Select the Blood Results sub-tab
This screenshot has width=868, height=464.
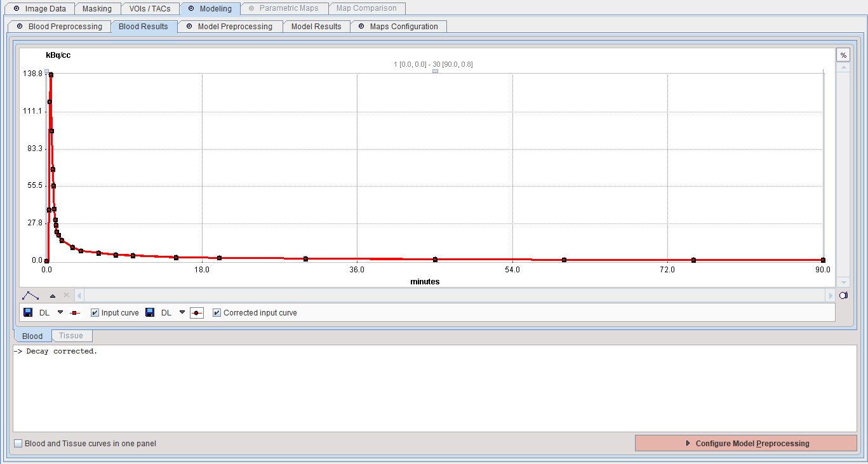(x=144, y=27)
